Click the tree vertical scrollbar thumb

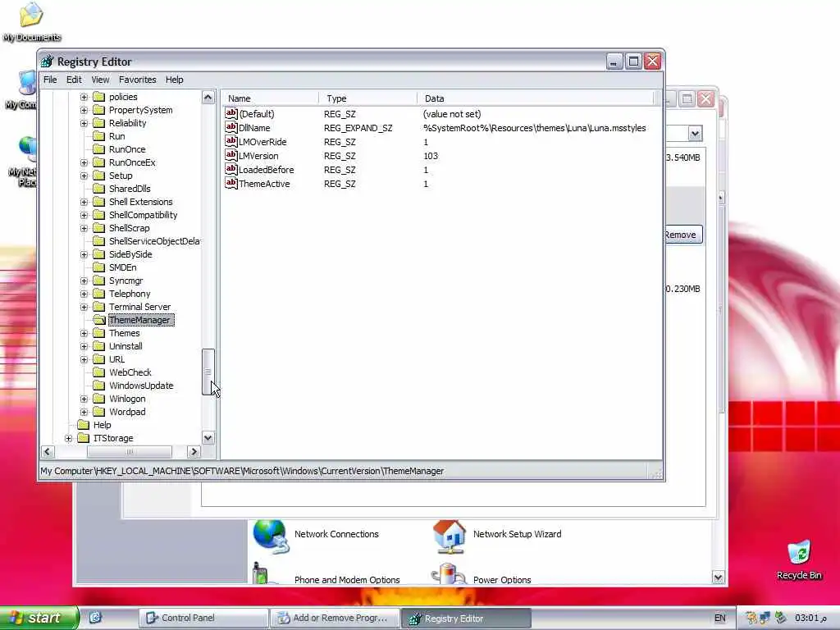(208, 372)
